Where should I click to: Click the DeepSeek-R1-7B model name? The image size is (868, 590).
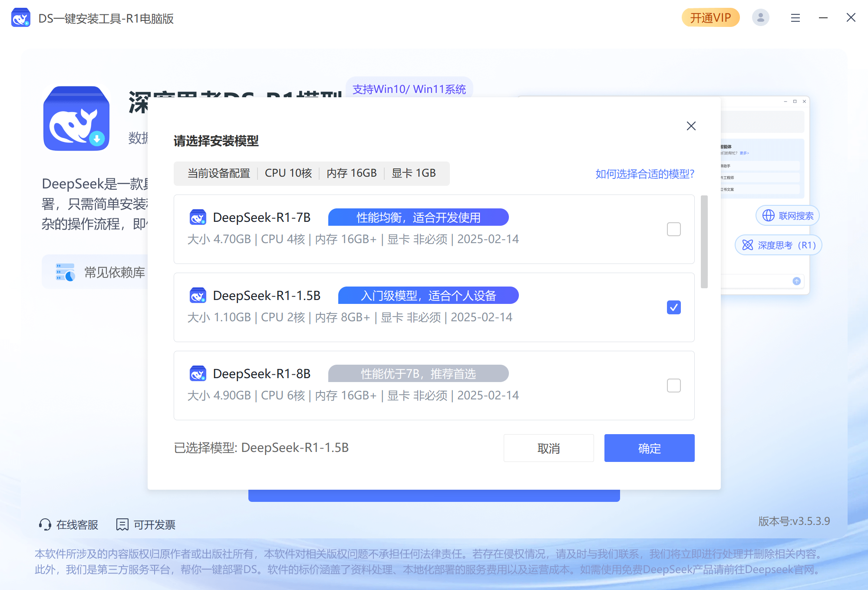262,217
